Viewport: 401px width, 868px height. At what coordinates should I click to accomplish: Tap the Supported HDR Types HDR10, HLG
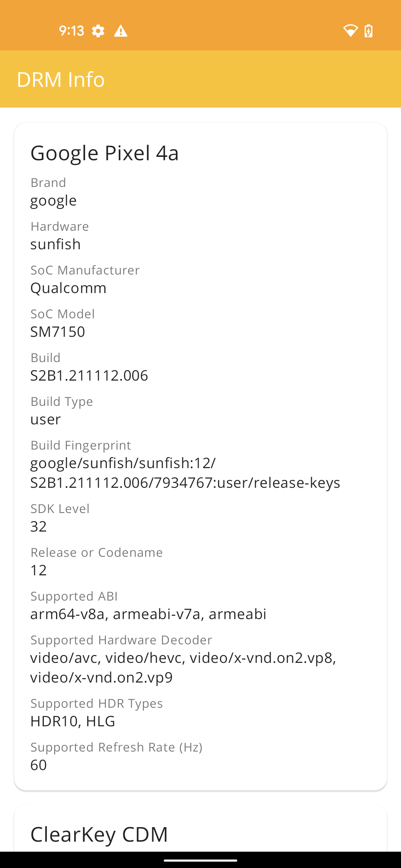click(x=73, y=721)
